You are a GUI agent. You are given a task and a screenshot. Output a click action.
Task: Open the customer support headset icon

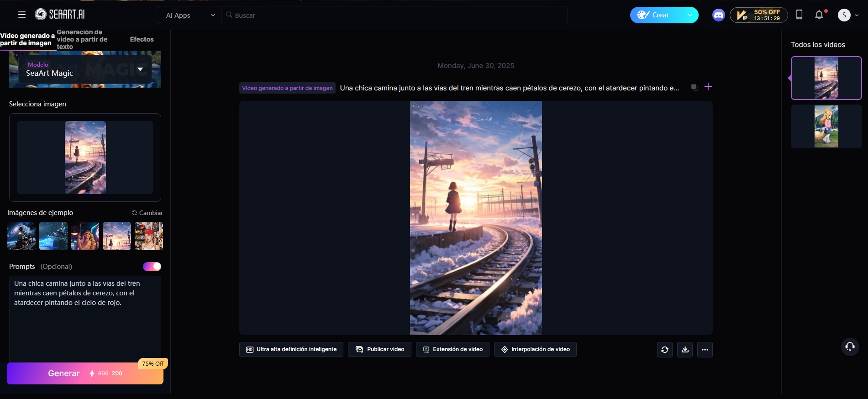[x=850, y=346]
